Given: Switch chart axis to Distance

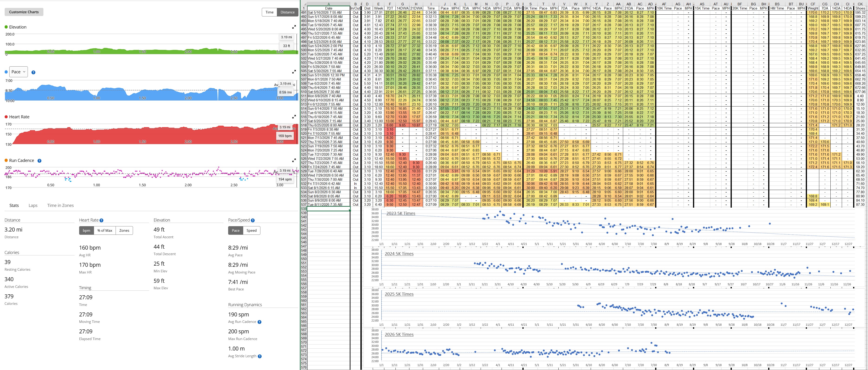Looking at the screenshot, I should [287, 12].
